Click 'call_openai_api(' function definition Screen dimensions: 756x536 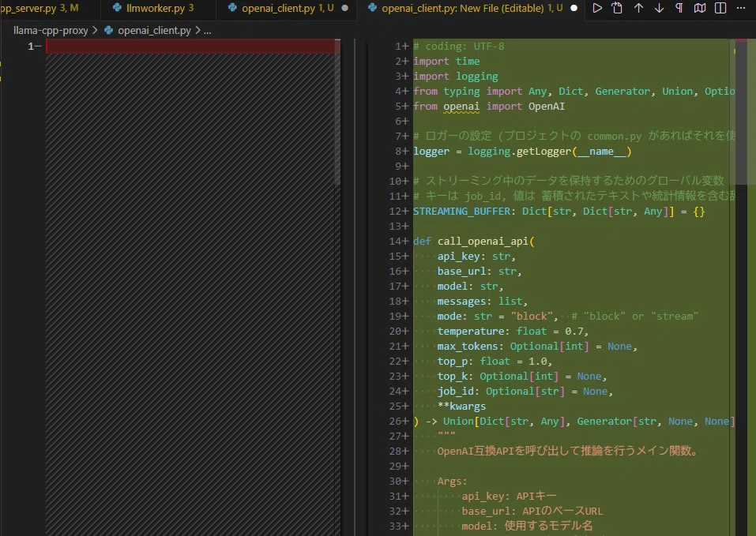486,242
